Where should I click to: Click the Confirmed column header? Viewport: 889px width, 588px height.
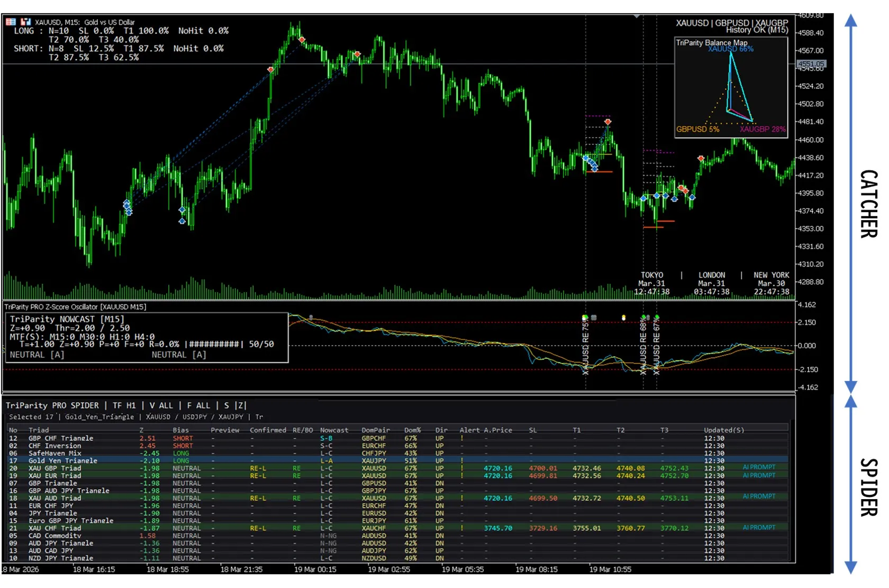click(x=268, y=430)
